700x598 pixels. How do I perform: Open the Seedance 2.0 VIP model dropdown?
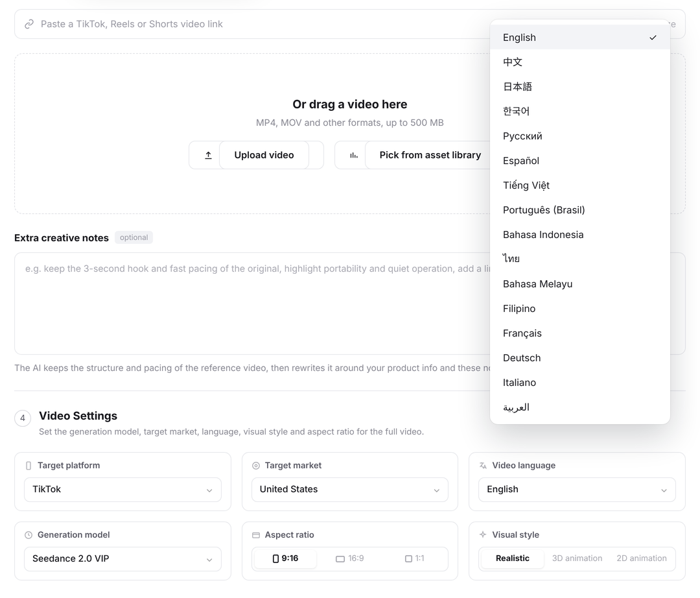[x=122, y=558]
